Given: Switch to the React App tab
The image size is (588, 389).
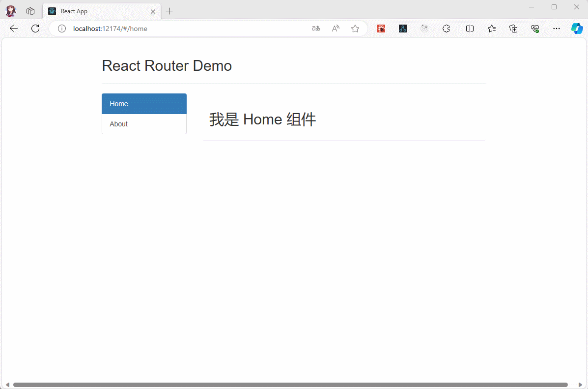Looking at the screenshot, I should click(x=98, y=11).
